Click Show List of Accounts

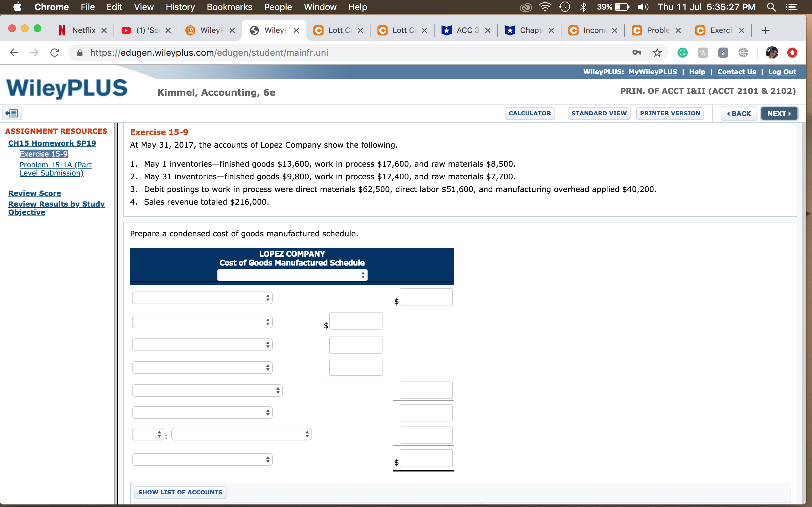pos(180,492)
